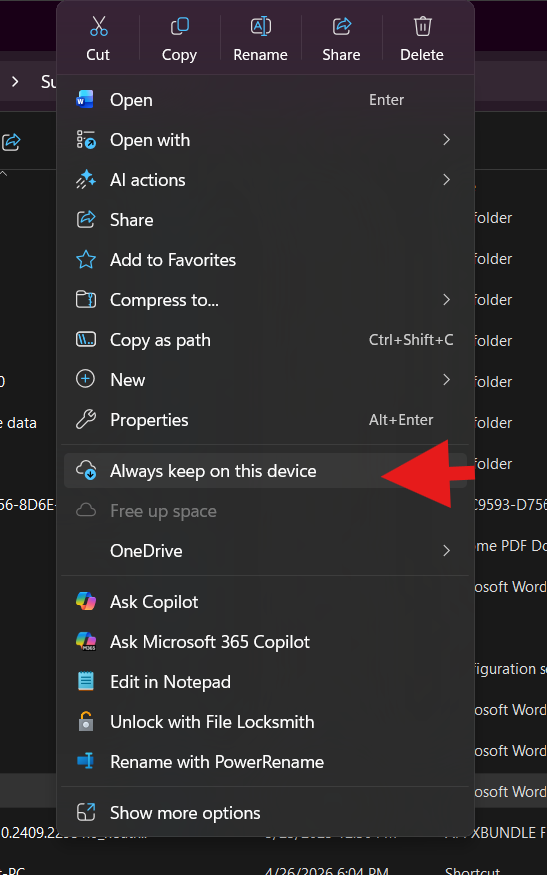This screenshot has width=547, height=875.
Task: Expand the Compress to submenu arrow
Action: [x=446, y=300]
